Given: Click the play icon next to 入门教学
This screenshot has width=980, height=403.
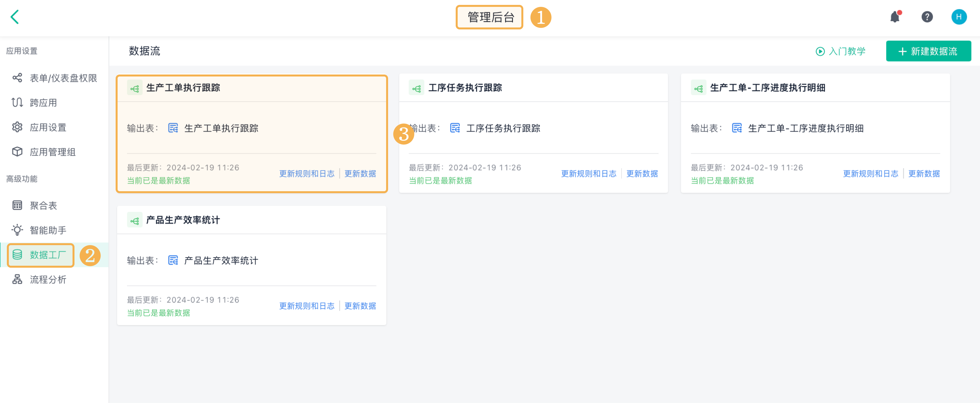Looking at the screenshot, I should 820,51.
